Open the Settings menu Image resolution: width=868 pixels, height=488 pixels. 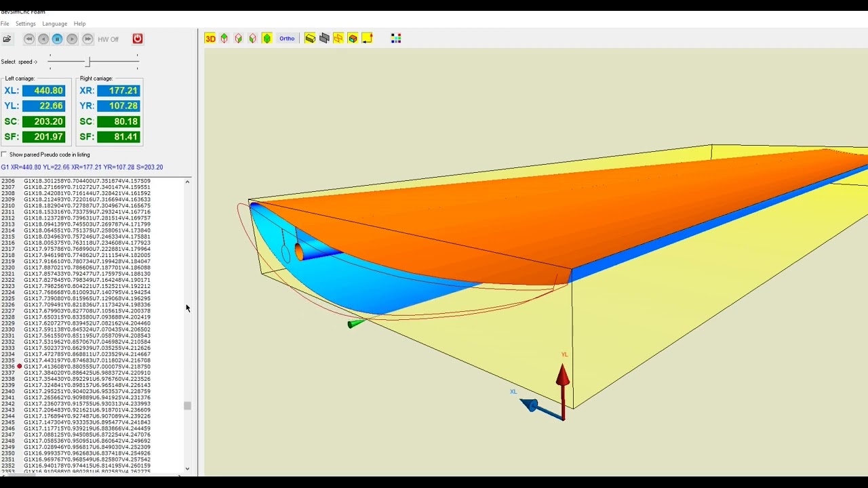(26, 24)
